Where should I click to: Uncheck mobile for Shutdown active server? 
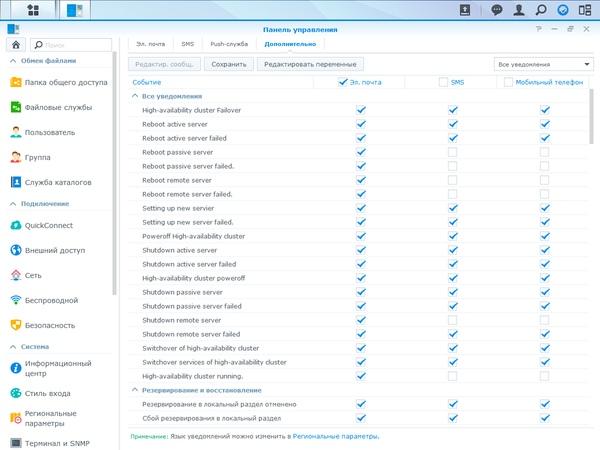pos(544,250)
